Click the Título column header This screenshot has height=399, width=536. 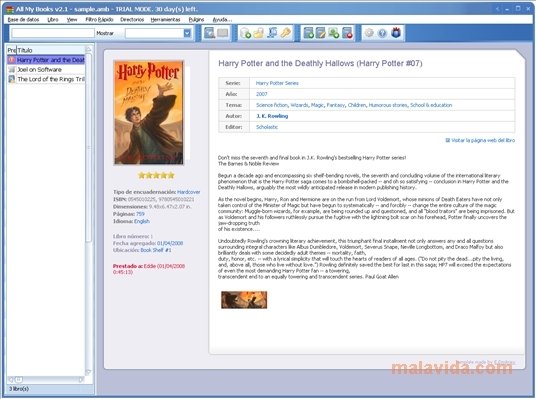pyautogui.click(x=51, y=50)
